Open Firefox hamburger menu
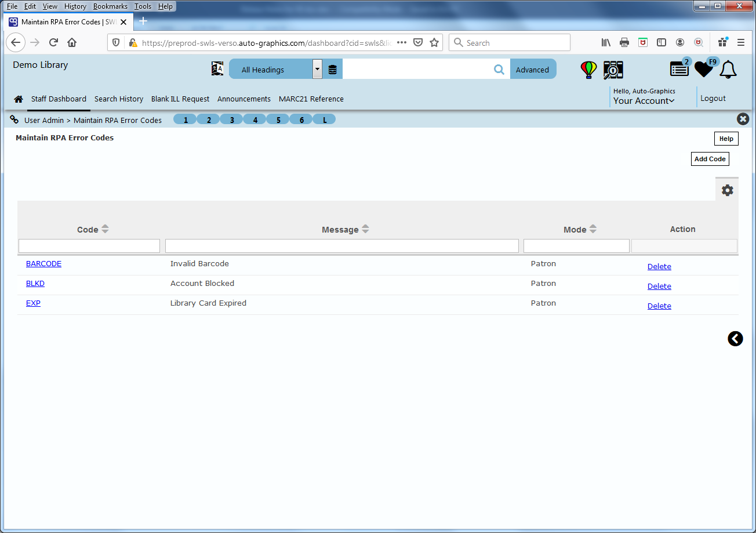This screenshot has height=533, width=756. (741, 42)
